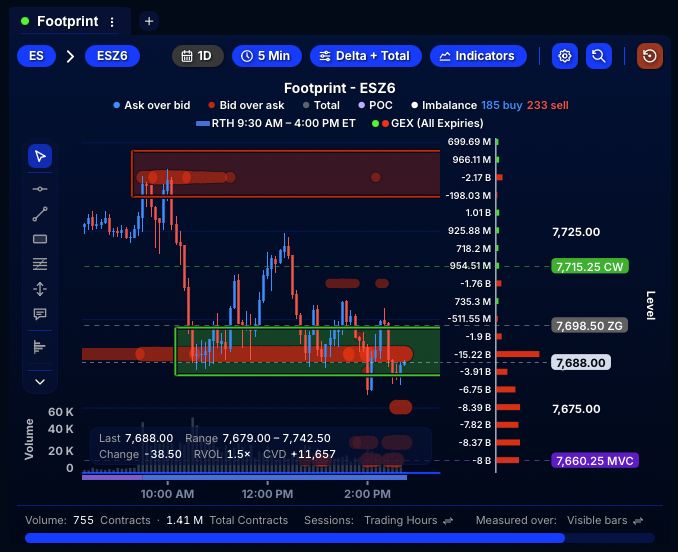Swap Measured over Visible bars setting
Viewport: 678px width, 552px height.
click(x=638, y=521)
